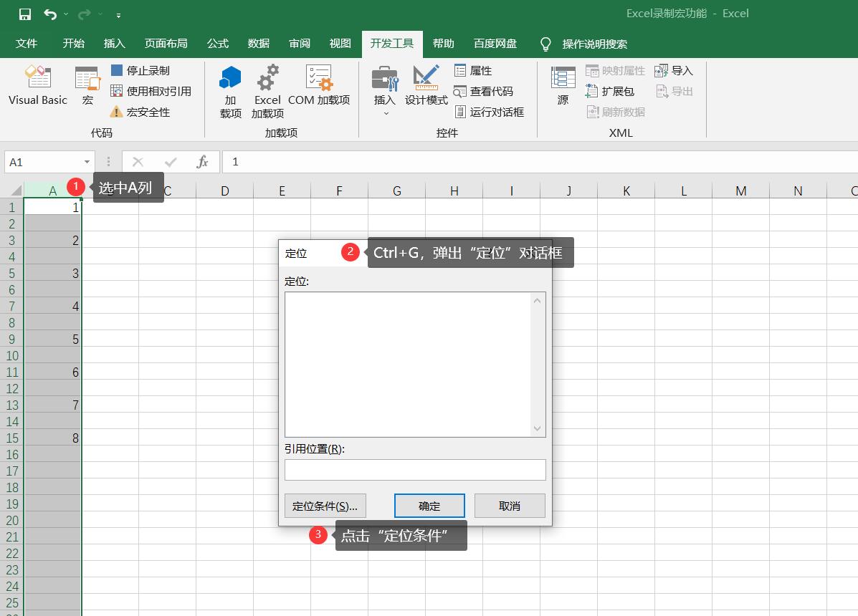
Task: Select row 10 header
Action: [x=12, y=356]
